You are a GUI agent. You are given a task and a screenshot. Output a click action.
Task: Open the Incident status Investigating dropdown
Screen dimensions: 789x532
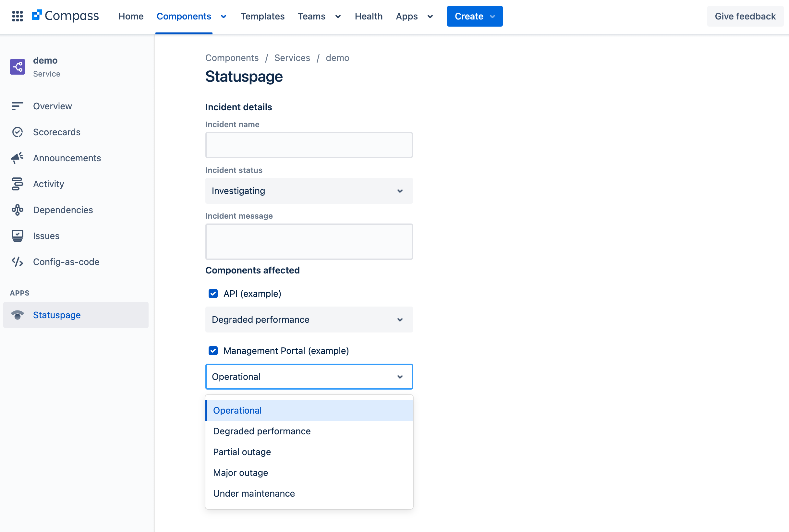[x=309, y=191]
